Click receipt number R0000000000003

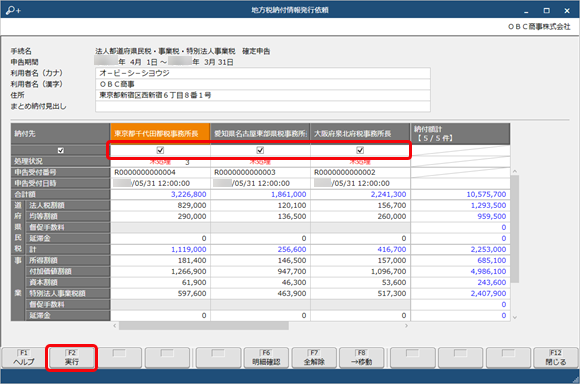[245, 172]
